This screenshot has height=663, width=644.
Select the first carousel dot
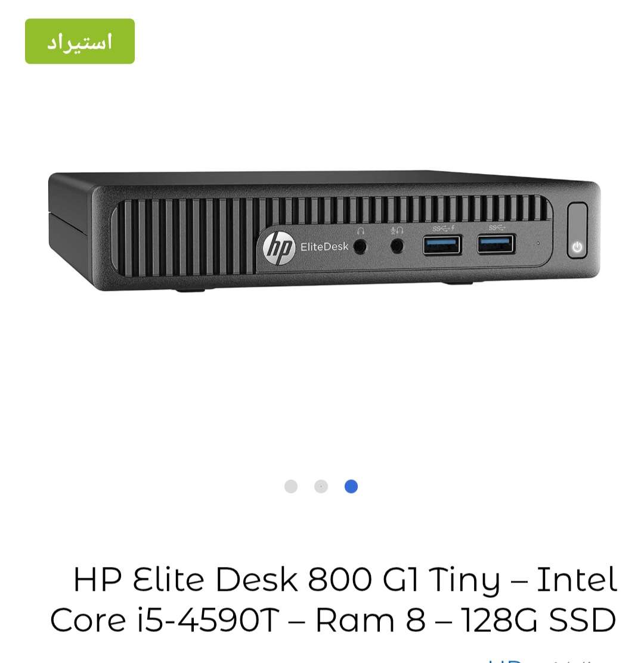pyautogui.click(x=291, y=487)
